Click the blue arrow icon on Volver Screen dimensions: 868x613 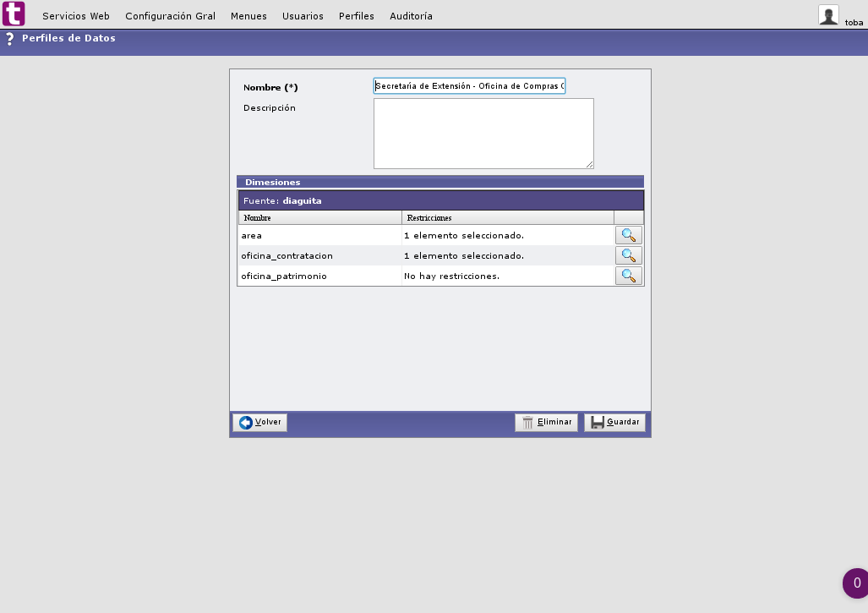(x=245, y=422)
